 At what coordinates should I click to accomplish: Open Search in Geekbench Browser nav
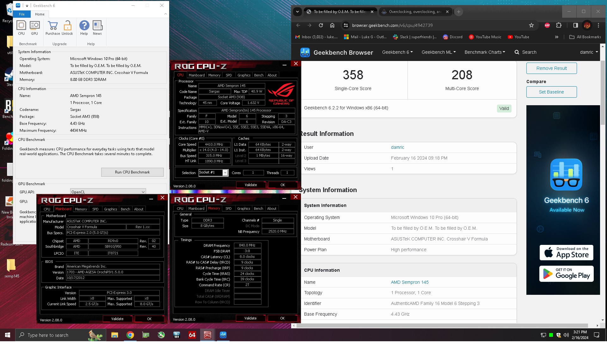[x=525, y=52]
